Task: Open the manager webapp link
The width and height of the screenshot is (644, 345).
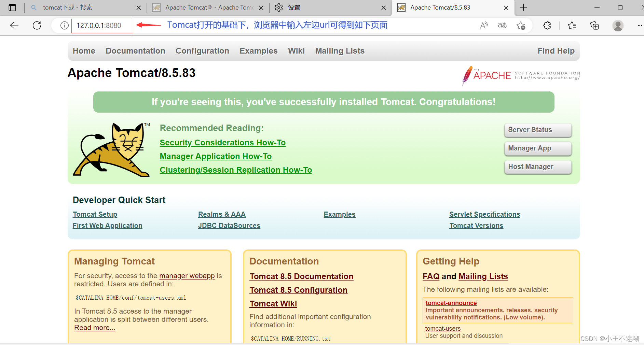Action: tap(187, 276)
